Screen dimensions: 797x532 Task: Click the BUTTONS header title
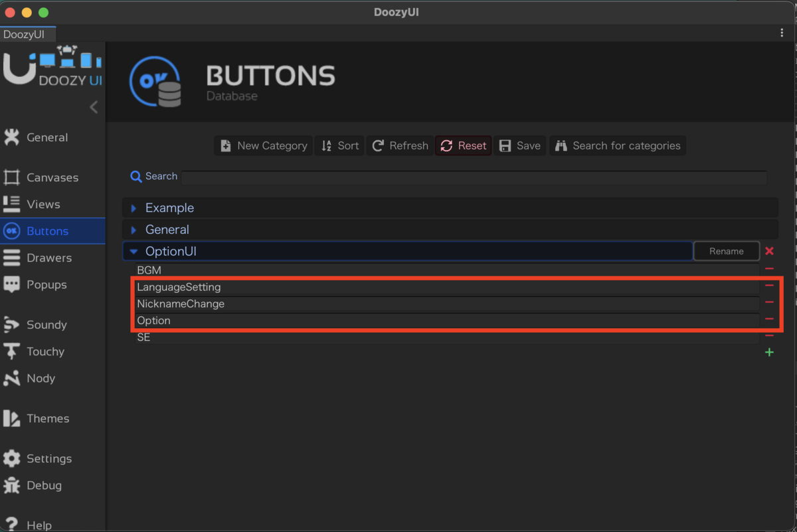[x=270, y=76]
